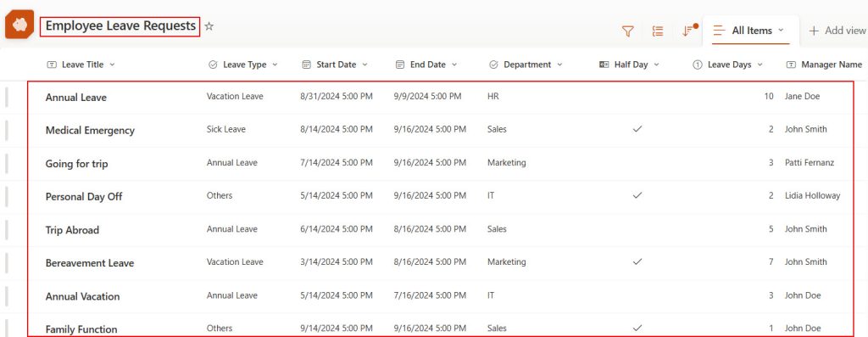The height and width of the screenshot is (337, 868).
Task: Expand the Department column dropdown arrow
Action: (x=559, y=65)
